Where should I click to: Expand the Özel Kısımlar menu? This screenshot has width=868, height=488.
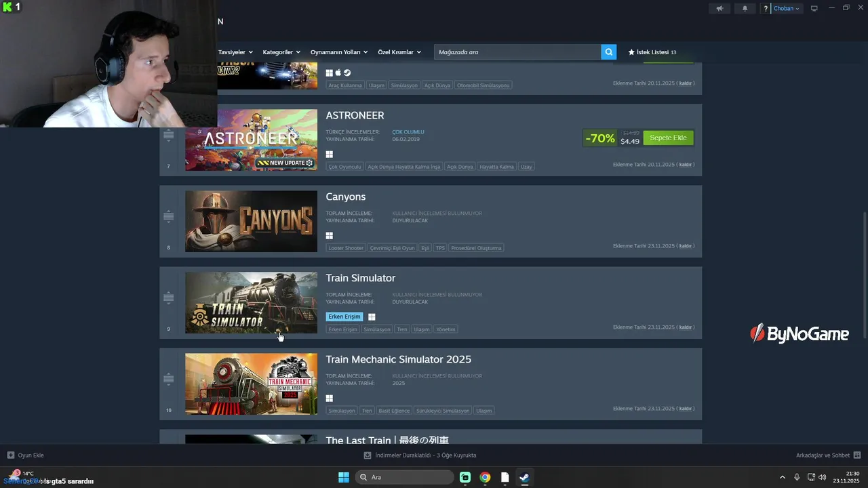click(399, 52)
